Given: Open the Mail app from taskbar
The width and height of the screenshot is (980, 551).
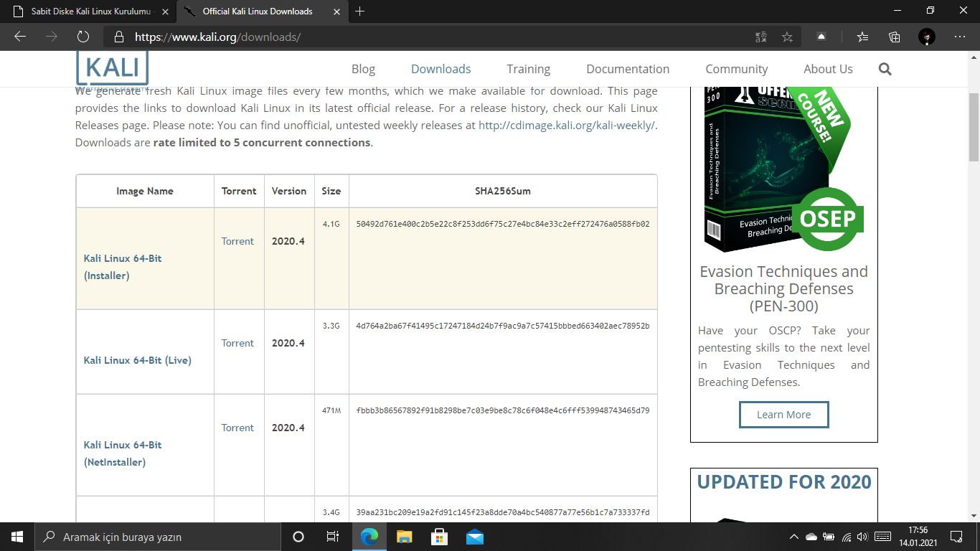Looking at the screenshot, I should click(x=474, y=537).
